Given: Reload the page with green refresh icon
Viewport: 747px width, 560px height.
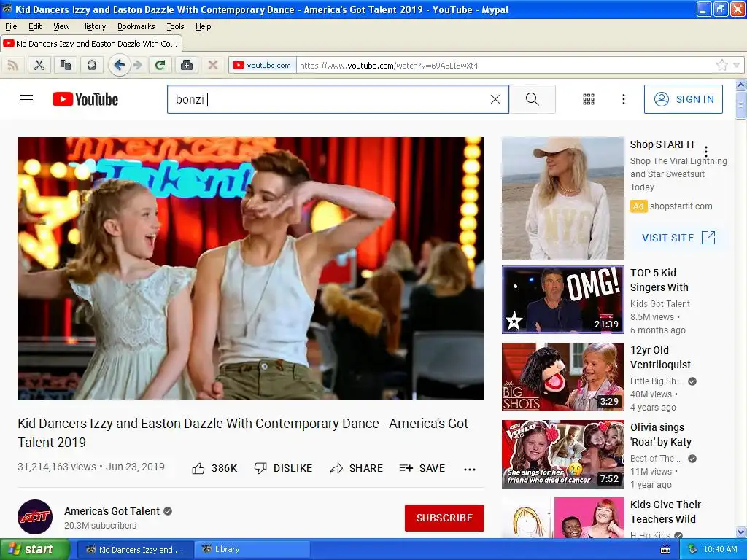Looking at the screenshot, I should click(160, 65).
